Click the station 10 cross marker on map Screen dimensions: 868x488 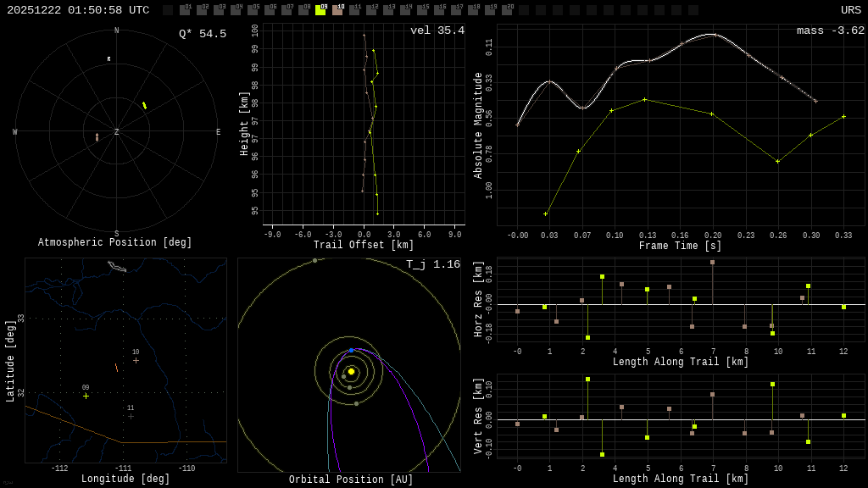[x=136, y=360]
